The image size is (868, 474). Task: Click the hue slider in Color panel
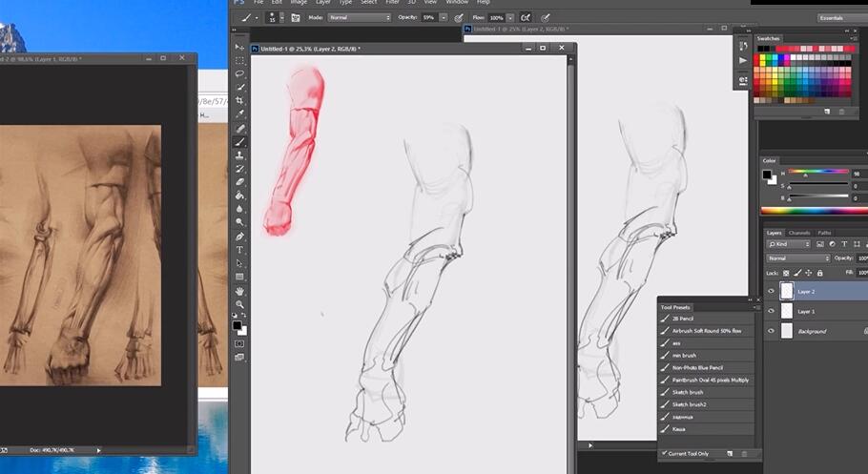(818, 173)
